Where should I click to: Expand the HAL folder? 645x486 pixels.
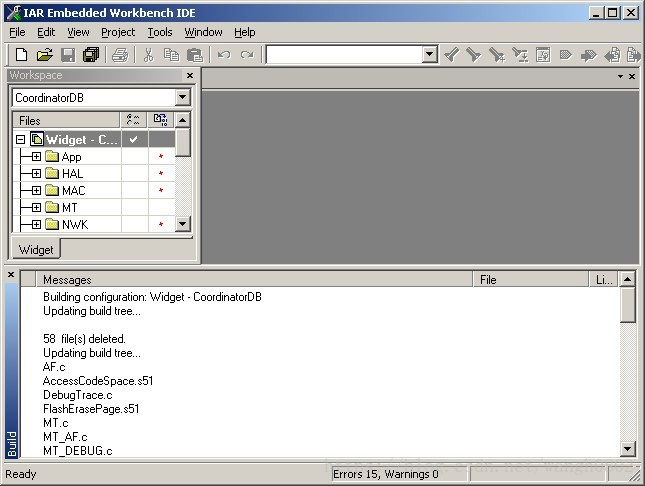tap(36, 173)
